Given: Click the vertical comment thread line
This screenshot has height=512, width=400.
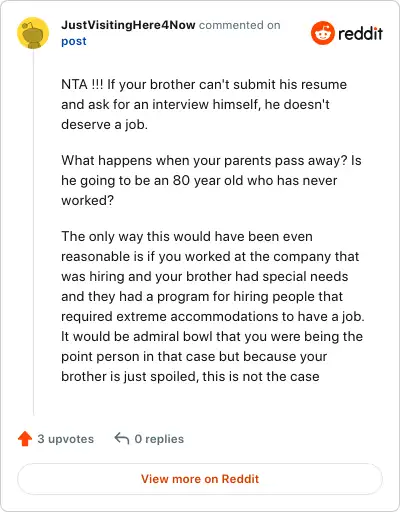Looking at the screenshot, I should pos(33,232).
